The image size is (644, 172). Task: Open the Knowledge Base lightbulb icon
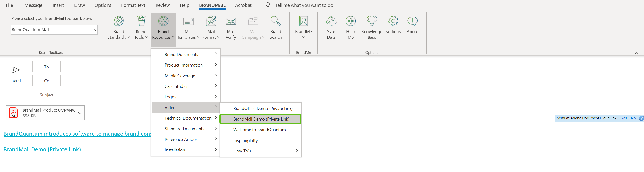click(372, 21)
